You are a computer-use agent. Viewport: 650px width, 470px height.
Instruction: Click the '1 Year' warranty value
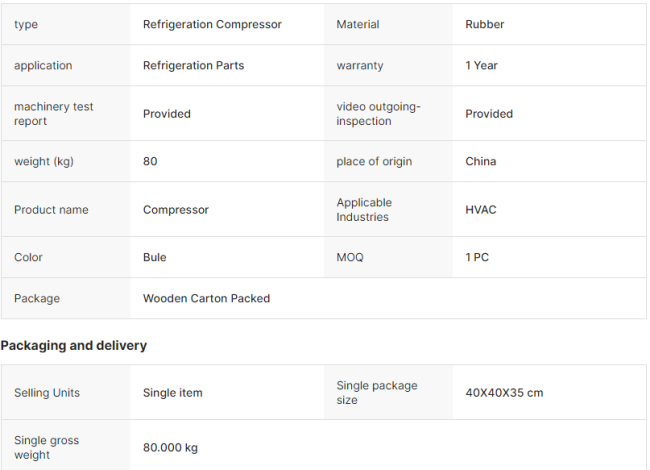(x=481, y=65)
